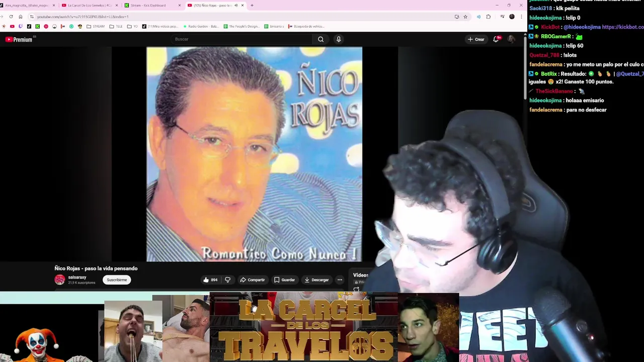Click the Compartir share button
The image size is (644, 362).
(x=253, y=280)
